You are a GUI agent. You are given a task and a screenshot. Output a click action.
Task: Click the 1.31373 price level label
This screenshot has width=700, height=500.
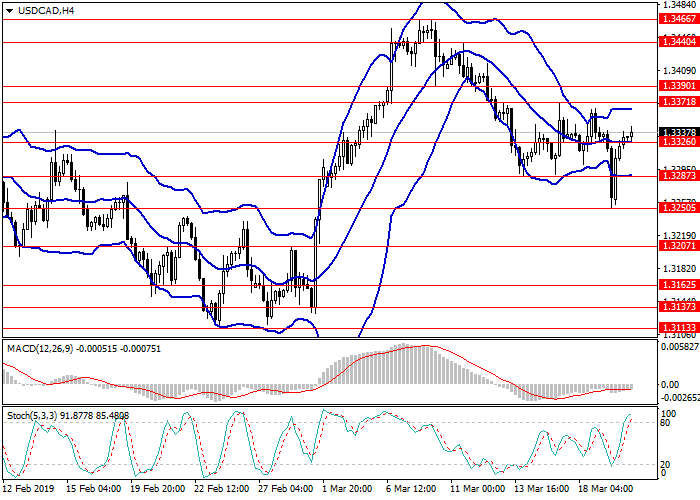(x=678, y=307)
